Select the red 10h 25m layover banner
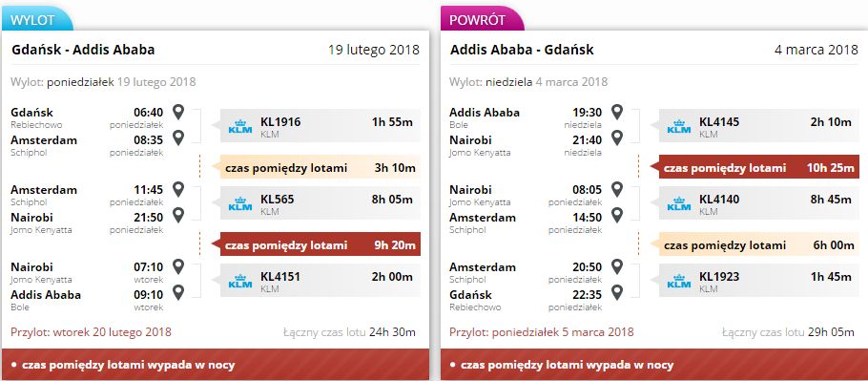868x381 pixels. (755, 167)
